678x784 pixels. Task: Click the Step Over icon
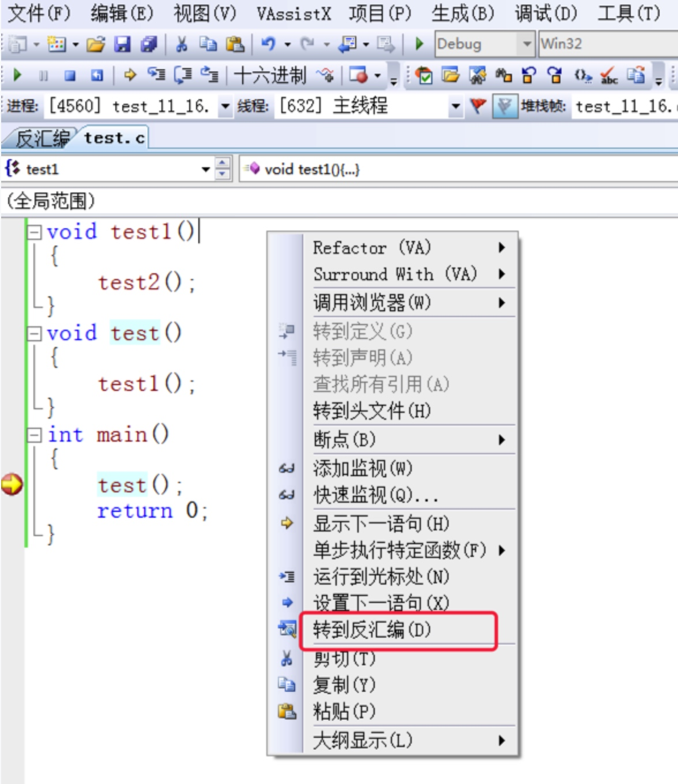[x=183, y=75]
